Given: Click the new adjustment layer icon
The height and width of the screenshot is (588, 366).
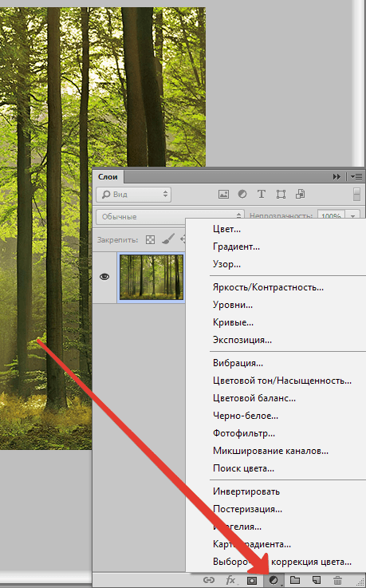Looking at the screenshot, I should (274, 580).
